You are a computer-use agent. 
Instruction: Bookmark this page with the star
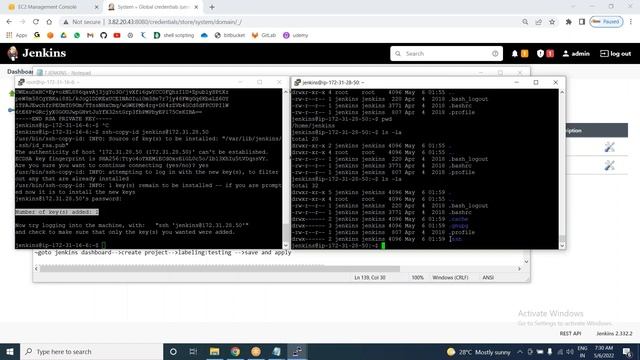[x=552, y=22]
